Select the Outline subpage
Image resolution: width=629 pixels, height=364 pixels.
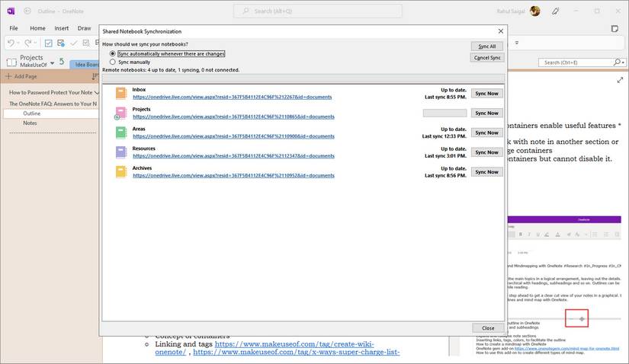click(50, 113)
